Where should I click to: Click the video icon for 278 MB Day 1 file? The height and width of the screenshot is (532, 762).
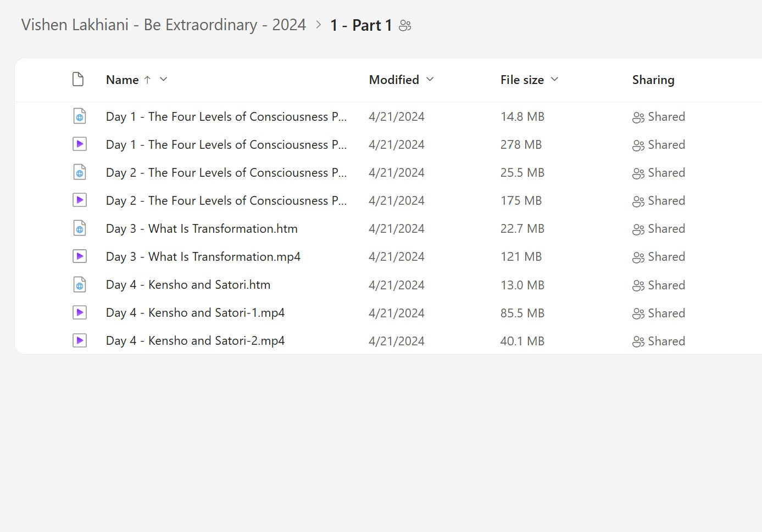pos(80,144)
